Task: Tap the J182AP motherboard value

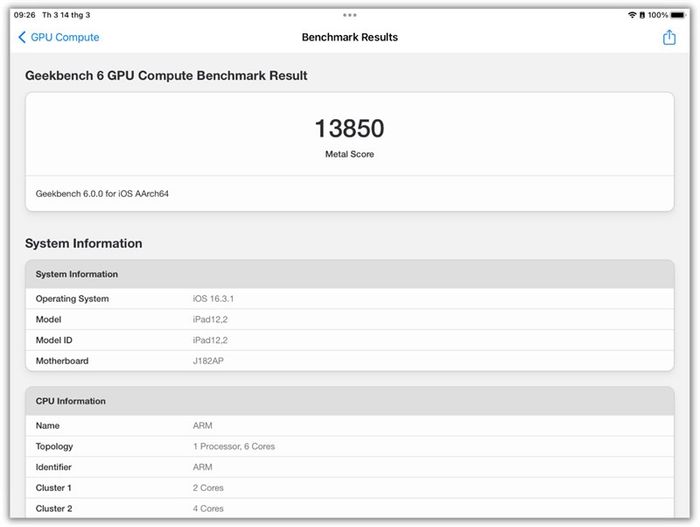Action: (208, 361)
